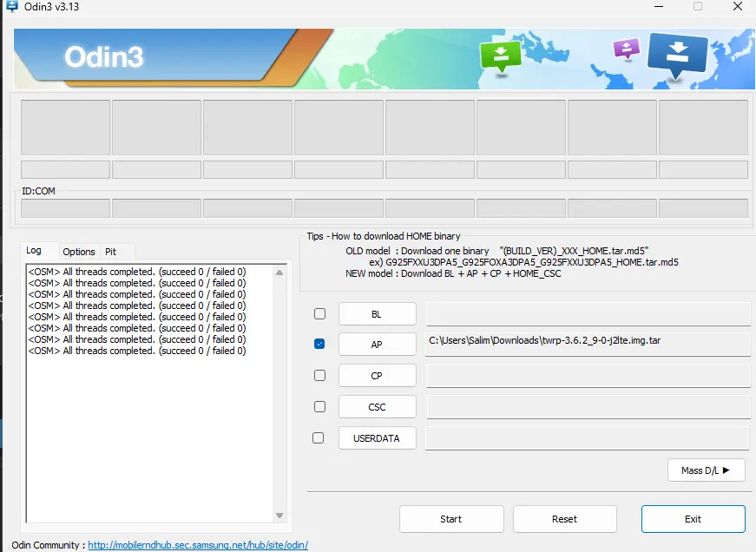The image size is (756, 552).
Task: Click the BL file button
Action: coord(377,314)
